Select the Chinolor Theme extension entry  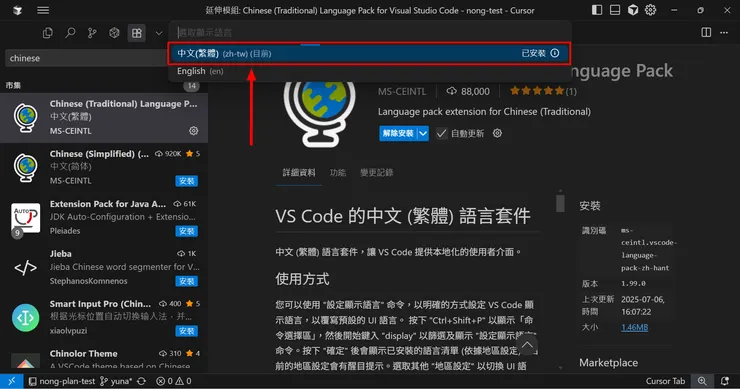tap(104, 359)
